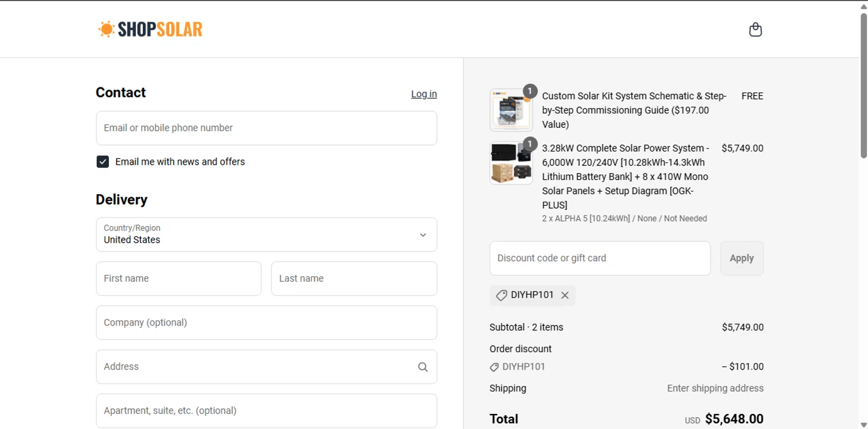Click the Enter shipping address text
The image size is (868, 429).
715,389
